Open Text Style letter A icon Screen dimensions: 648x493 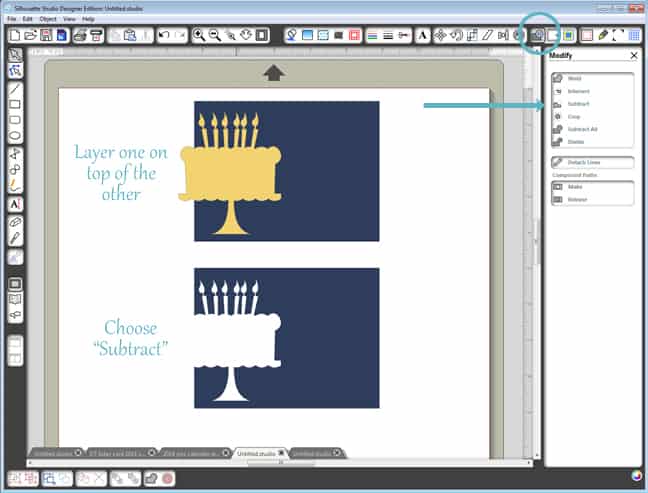422,36
